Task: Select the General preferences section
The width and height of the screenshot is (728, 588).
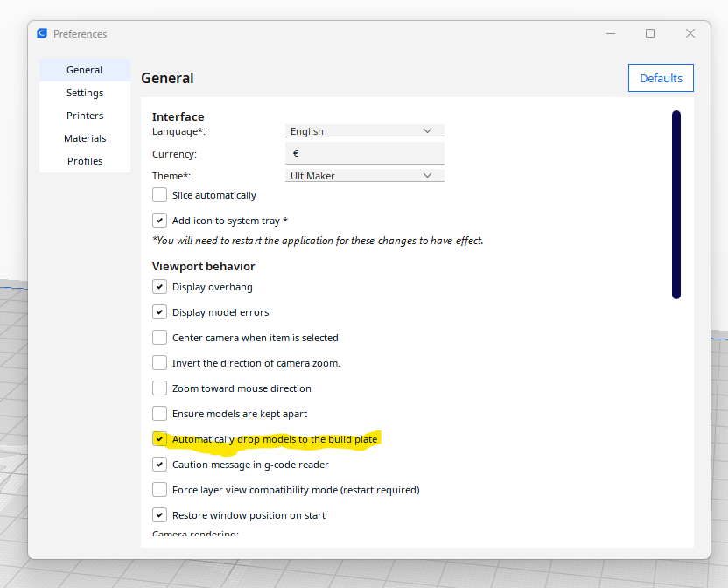Action: 84,69
